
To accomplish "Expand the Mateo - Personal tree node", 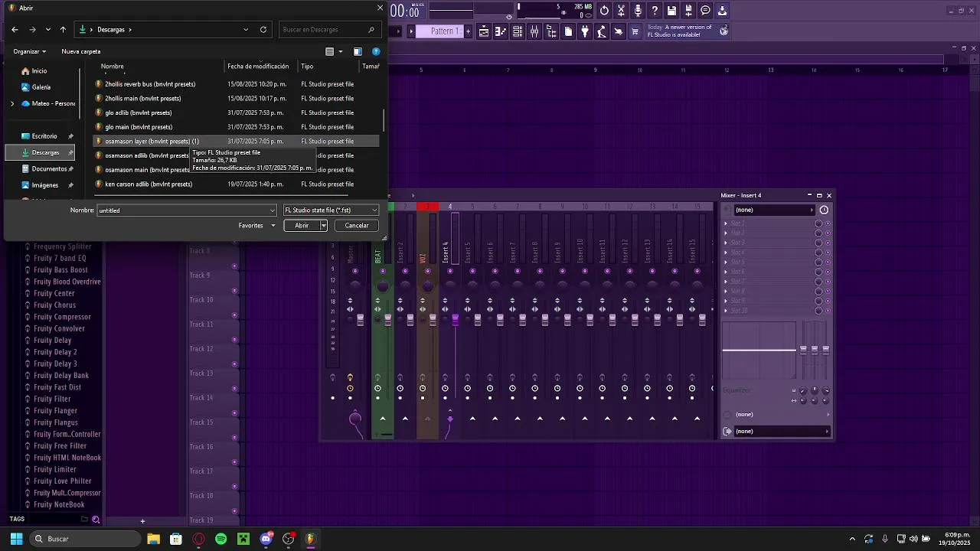I will [11, 103].
